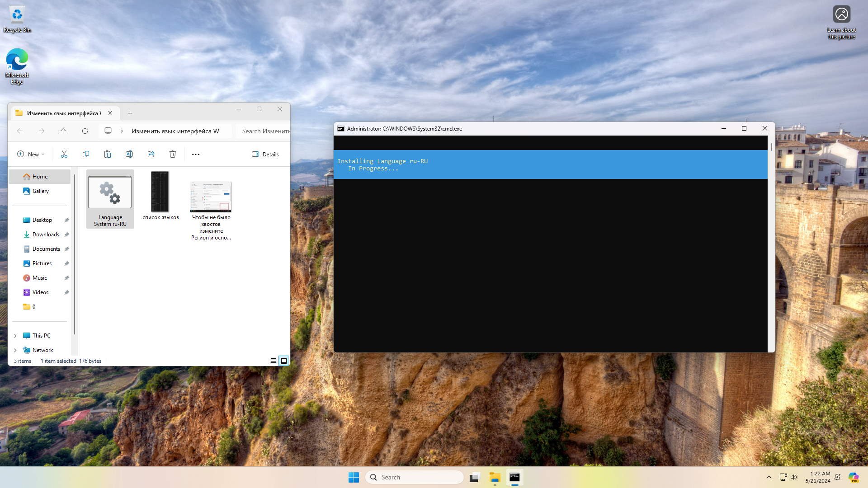Screen dimensions: 868x488
Task: Open a new File Explorer tab
Action: [130, 113]
